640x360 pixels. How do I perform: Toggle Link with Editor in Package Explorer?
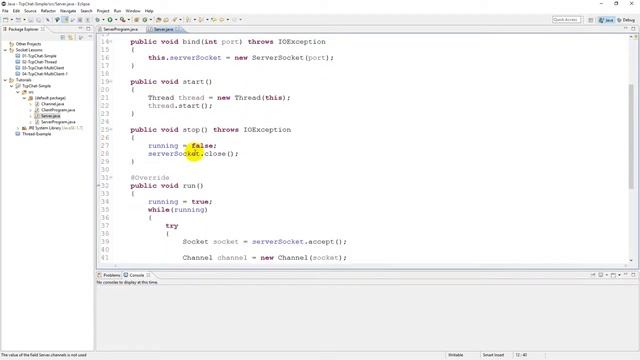coord(71,37)
